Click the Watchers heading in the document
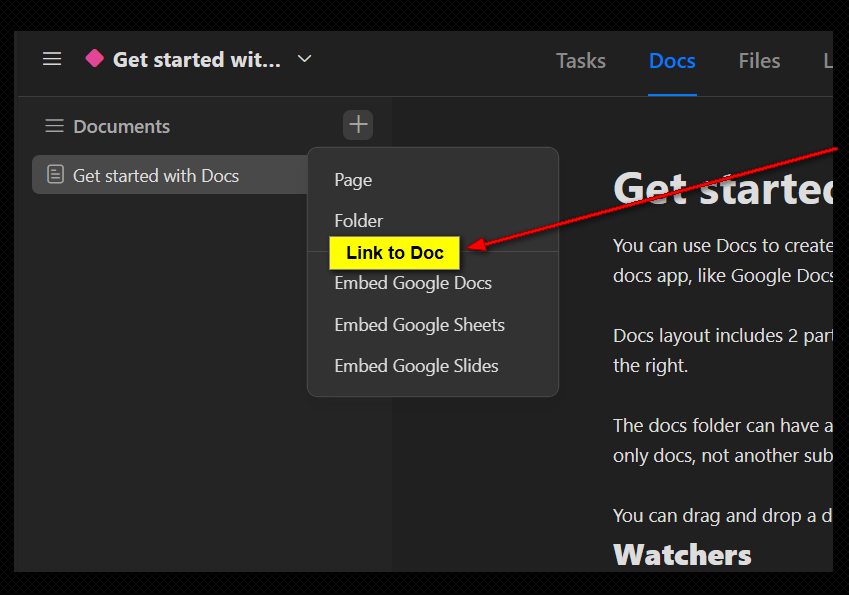Viewport: 849px width, 595px height. tap(682, 554)
